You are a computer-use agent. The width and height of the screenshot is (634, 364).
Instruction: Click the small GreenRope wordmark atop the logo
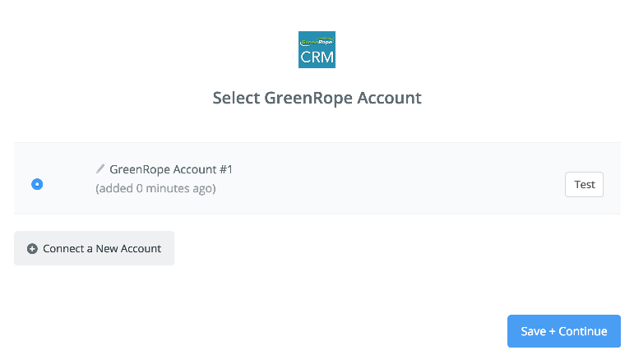pos(317,42)
